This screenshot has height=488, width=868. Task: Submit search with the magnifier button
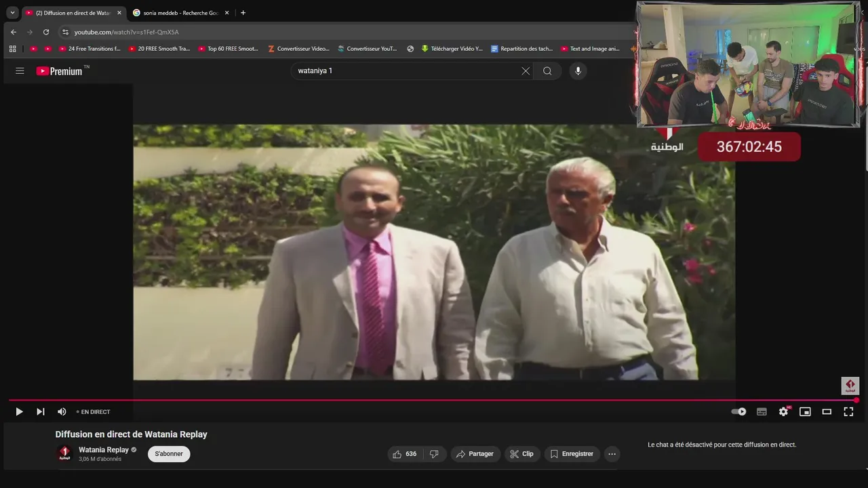(x=547, y=70)
